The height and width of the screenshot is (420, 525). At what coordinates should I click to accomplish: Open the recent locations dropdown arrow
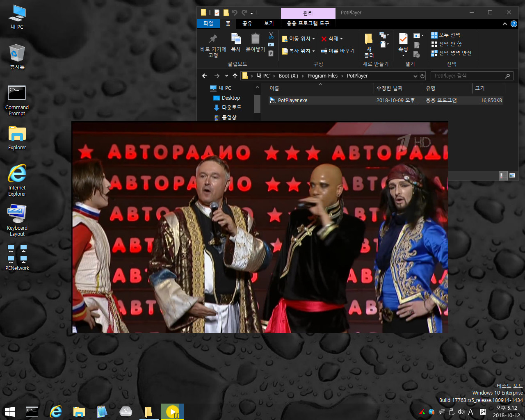coord(226,76)
